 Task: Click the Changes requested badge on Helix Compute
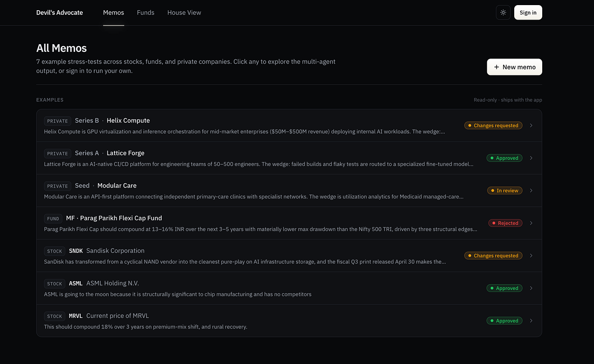pos(493,126)
